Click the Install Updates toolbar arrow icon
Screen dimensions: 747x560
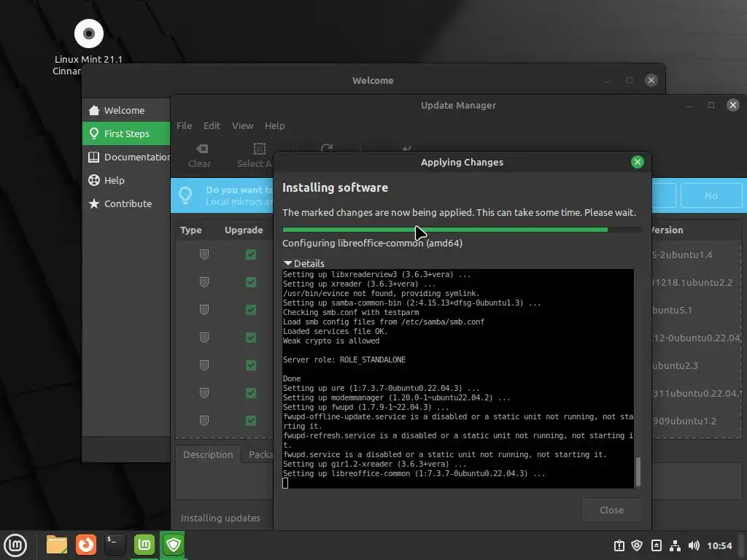[x=406, y=149]
